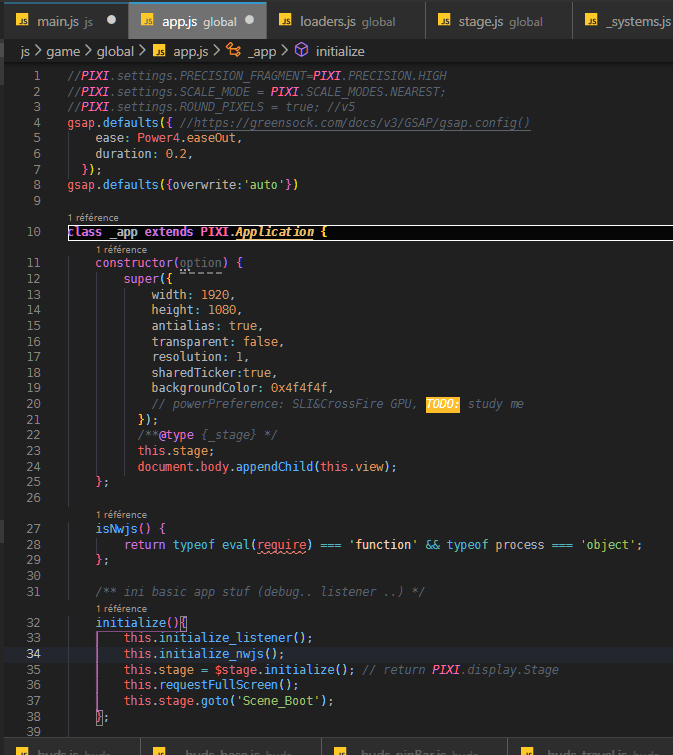Click '0x4f4f4f' backgroundColor value
The width and height of the screenshot is (673, 755).
[x=299, y=388]
